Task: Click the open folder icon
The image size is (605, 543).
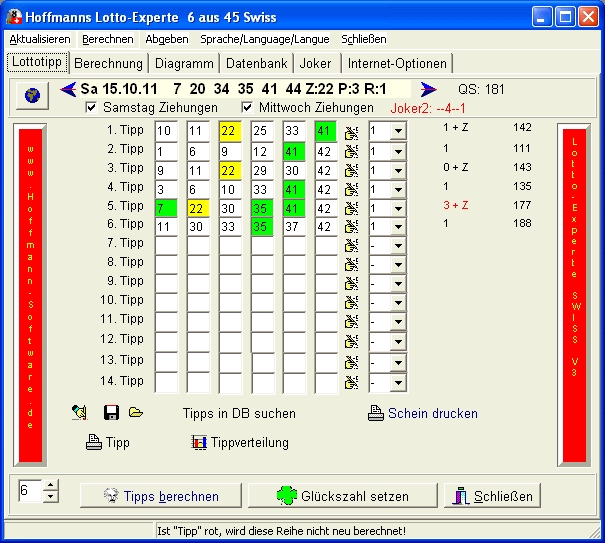Action: pyautogui.click(x=136, y=412)
